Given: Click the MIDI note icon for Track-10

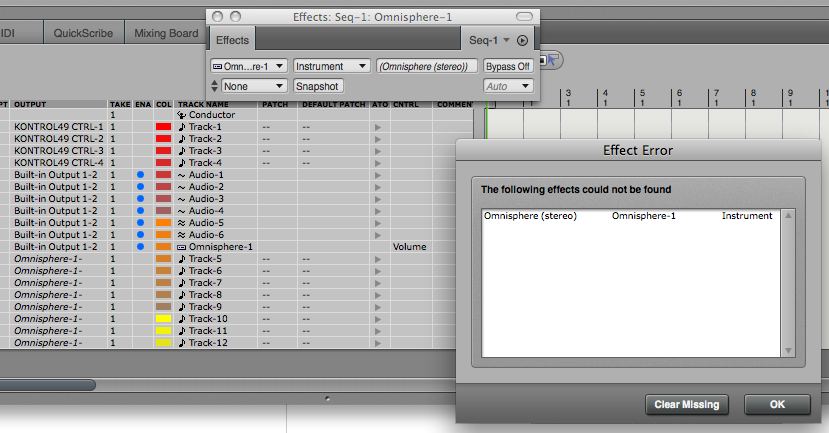Looking at the screenshot, I should (182, 319).
